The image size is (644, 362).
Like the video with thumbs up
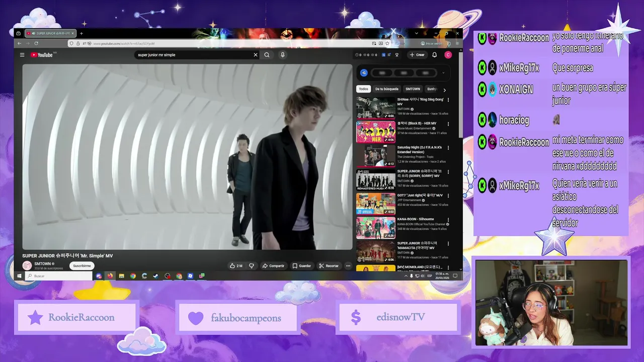pyautogui.click(x=236, y=265)
